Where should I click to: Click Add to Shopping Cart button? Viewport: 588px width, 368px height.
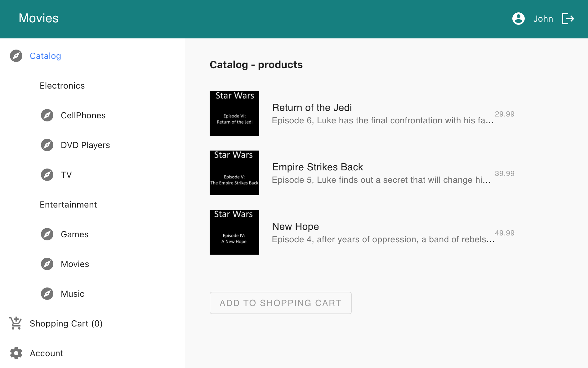(x=281, y=303)
